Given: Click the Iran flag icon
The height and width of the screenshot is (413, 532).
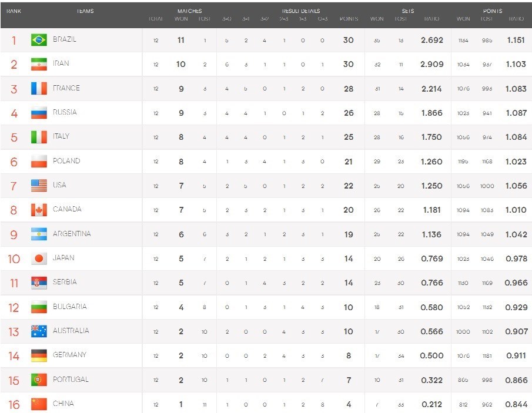Looking at the screenshot, I should click(39, 64).
